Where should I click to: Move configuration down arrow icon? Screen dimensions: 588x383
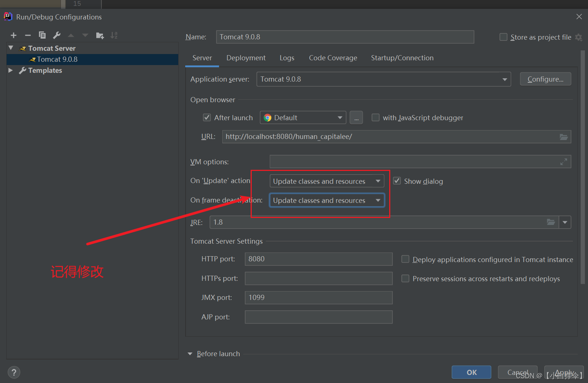pyautogui.click(x=85, y=35)
